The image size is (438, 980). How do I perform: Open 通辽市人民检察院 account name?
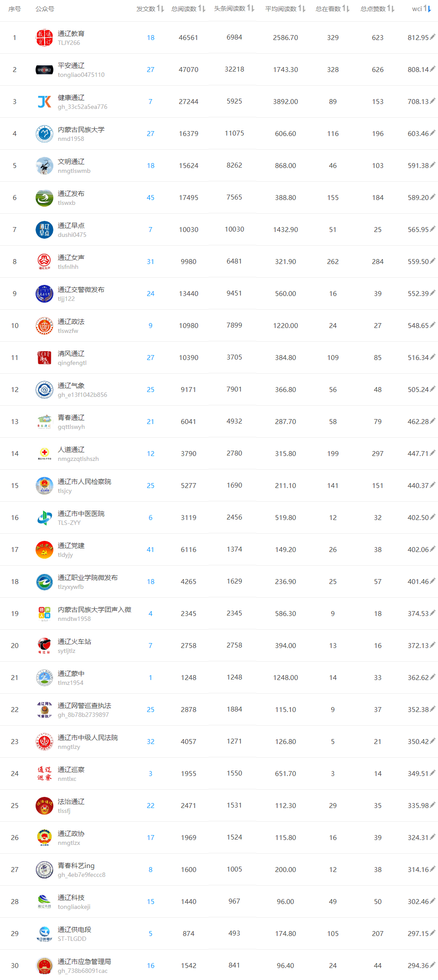(x=84, y=481)
